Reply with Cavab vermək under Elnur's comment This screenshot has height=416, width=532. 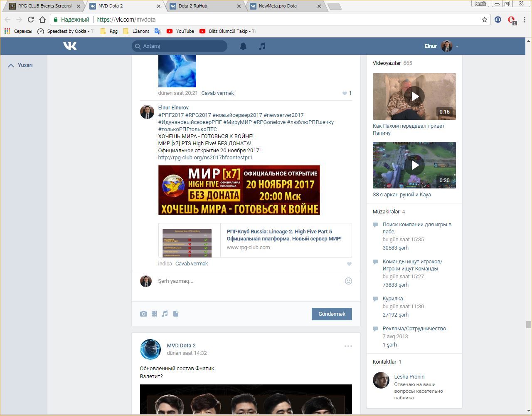click(x=192, y=264)
